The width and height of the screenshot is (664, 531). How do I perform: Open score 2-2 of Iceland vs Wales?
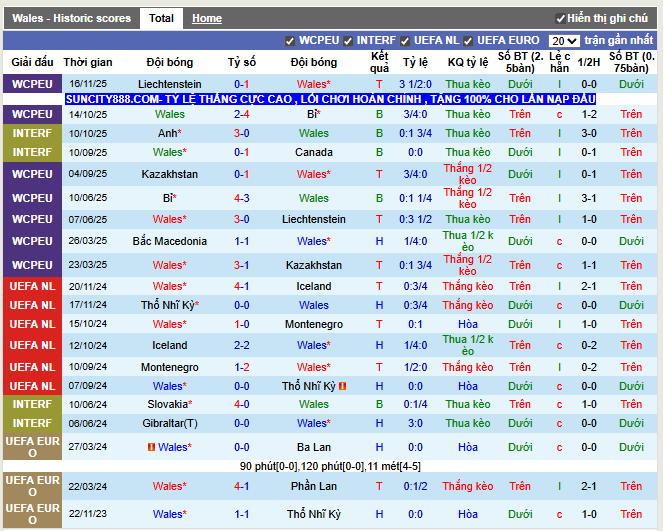[x=241, y=346]
